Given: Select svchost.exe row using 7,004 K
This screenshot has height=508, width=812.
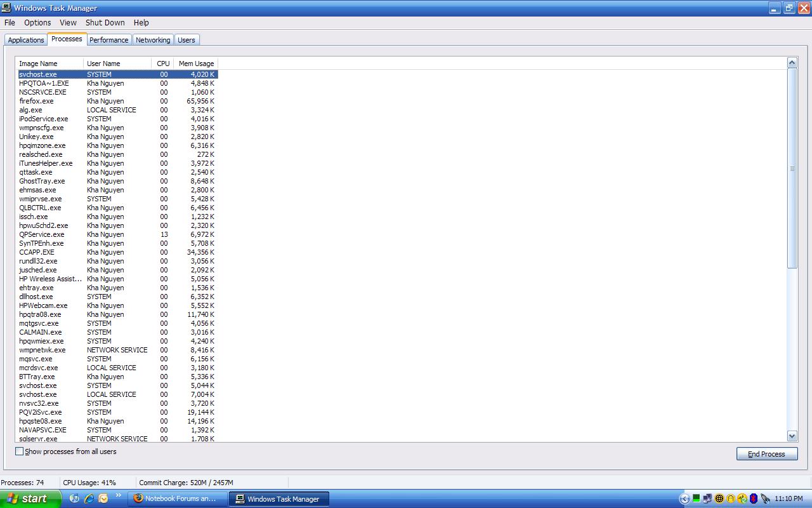Looking at the screenshot, I should pyautogui.click(x=117, y=394).
